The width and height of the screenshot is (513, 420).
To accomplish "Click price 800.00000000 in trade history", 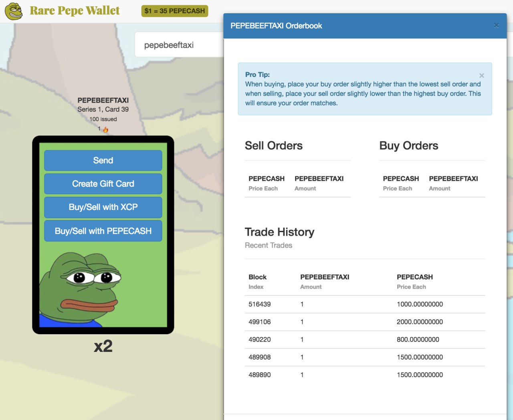I will (x=418, y=339).
